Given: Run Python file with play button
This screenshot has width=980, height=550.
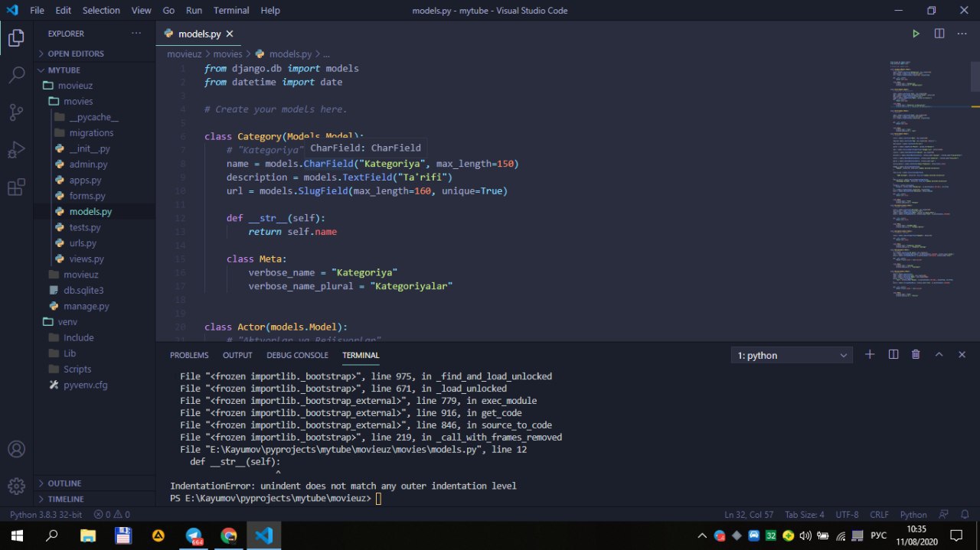Looking at the screenshot, I should (916, 34).
